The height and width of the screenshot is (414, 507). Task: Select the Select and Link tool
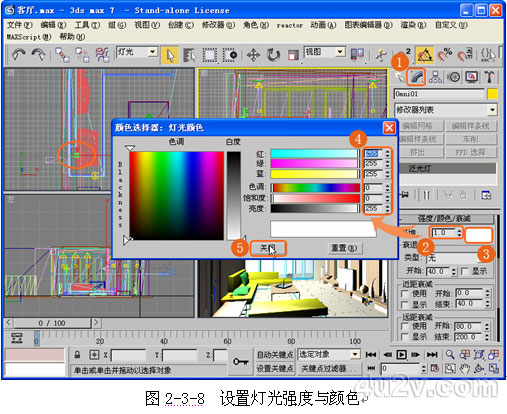(62, 55)
